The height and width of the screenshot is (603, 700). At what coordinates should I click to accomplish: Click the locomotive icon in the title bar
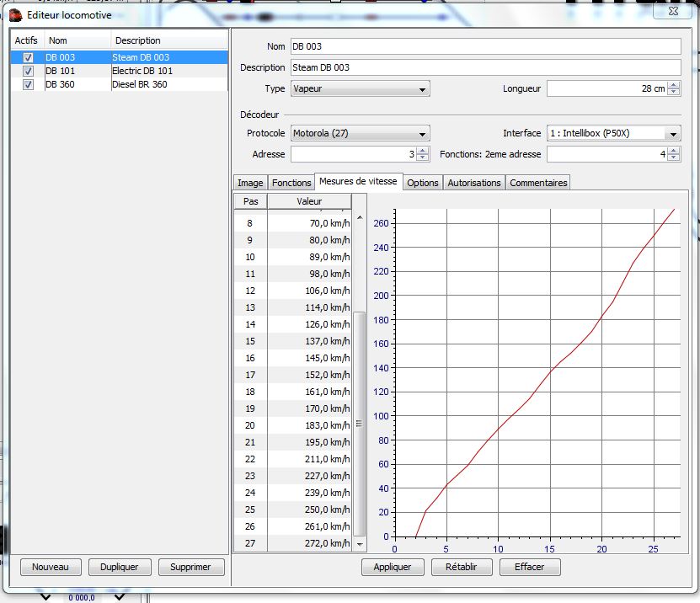click(15, 14)
